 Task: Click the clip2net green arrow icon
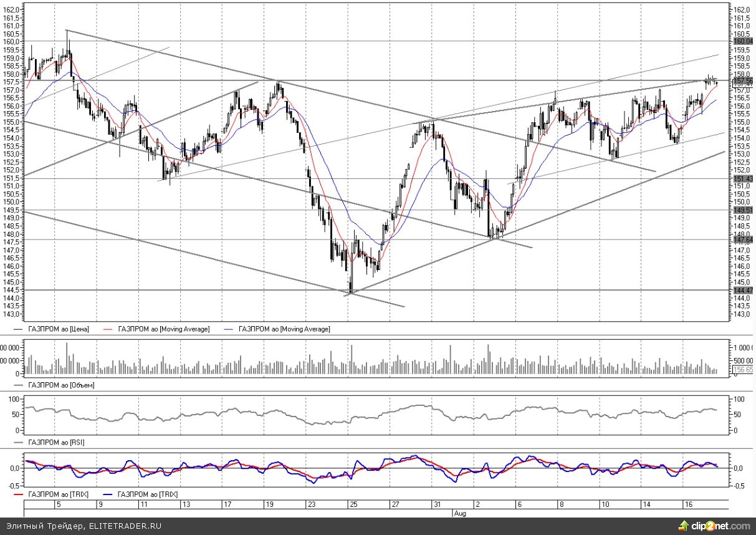coord(688,526)
